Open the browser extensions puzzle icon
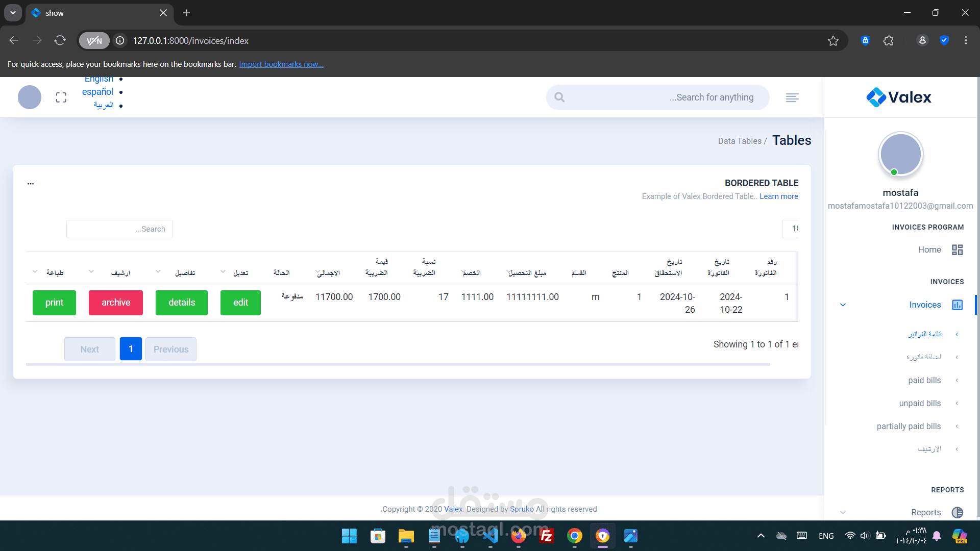 tap(889, 41)
